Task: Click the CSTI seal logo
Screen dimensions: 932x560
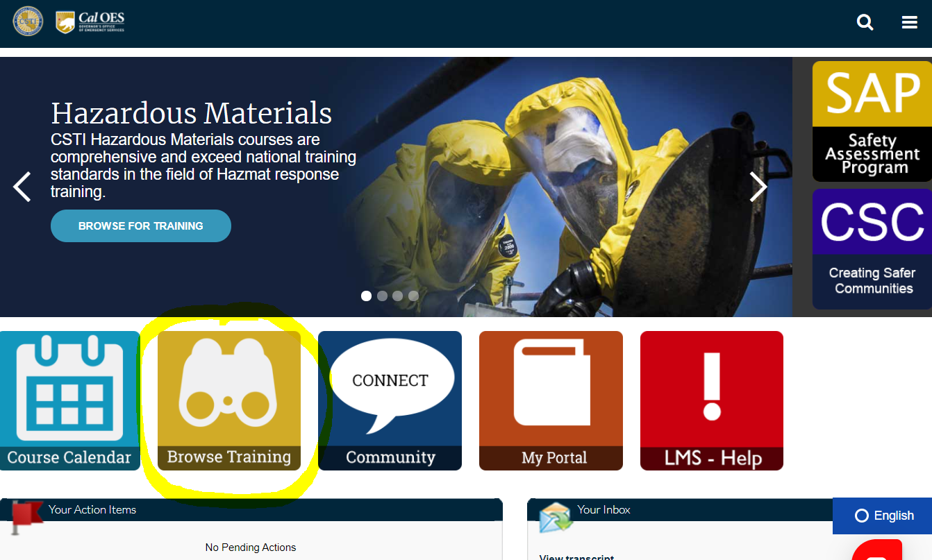Action: [x=27, y=22]
